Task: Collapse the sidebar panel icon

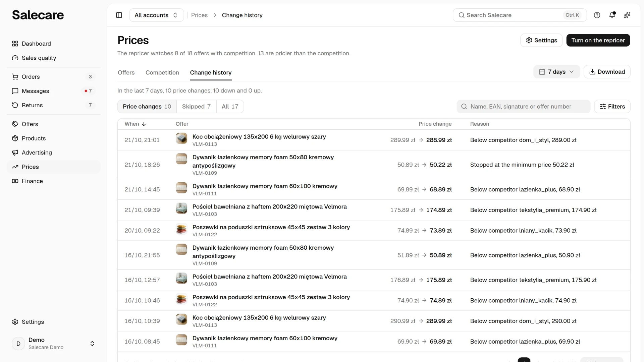Action: [x=119, y=15]
